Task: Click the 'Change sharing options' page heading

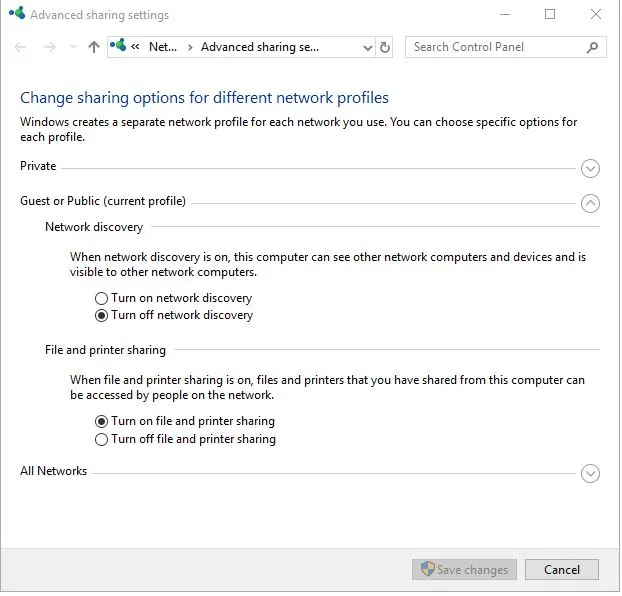Action: tap(204, 98)
